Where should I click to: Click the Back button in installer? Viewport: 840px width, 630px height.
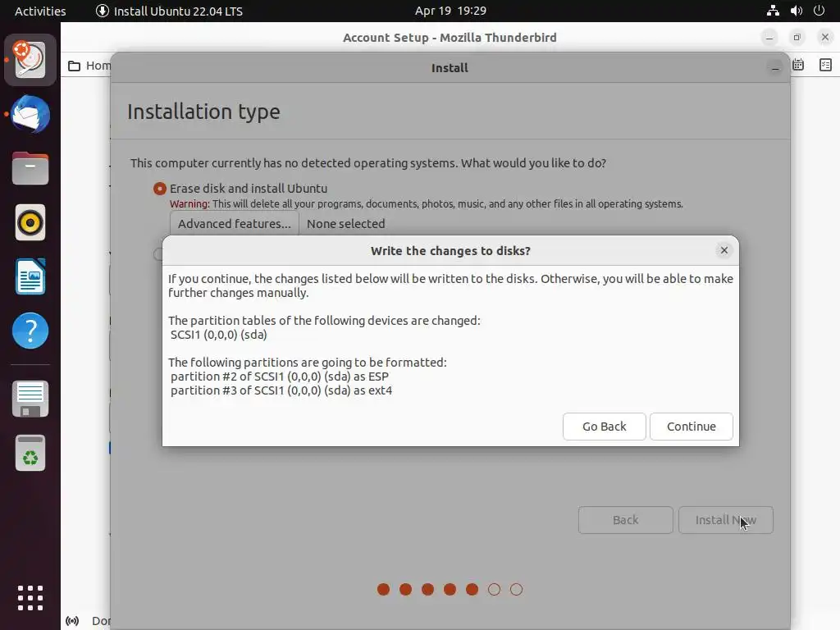point(625,519)
